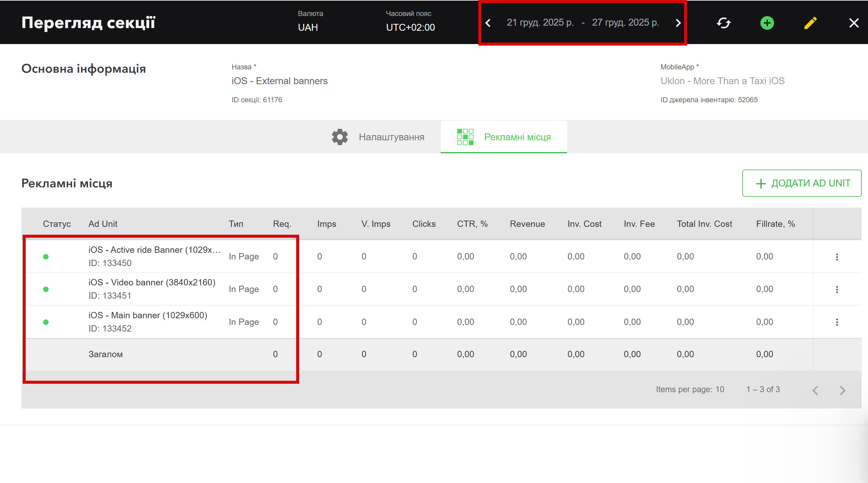The width and height of the screenshot is (868, 483).
Task: Click the refresh data icon
Action: [724, 23]
